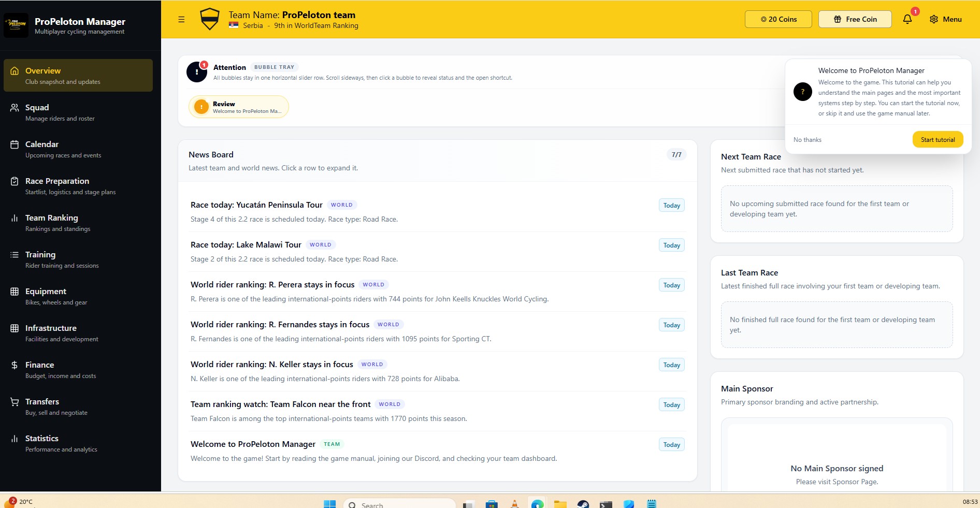The height and width of the screenshot is (508, 980).
Task: Click the 20 Coins button
Action: (779, 19)
